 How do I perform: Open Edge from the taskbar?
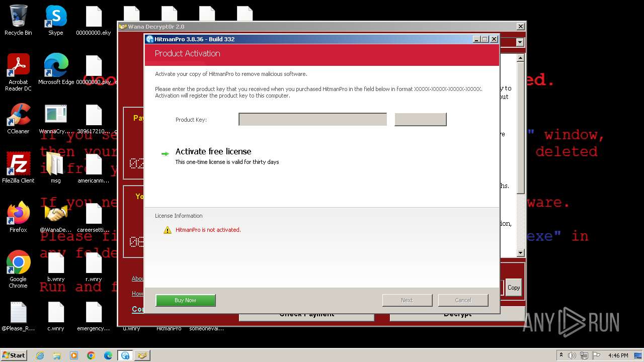coord(108,355)
